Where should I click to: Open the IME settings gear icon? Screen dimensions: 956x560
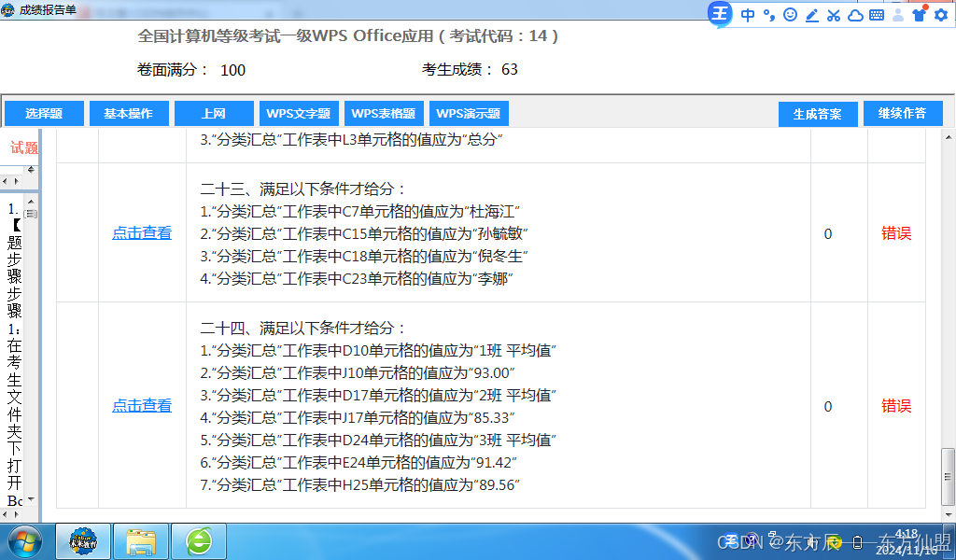(941, 15)
